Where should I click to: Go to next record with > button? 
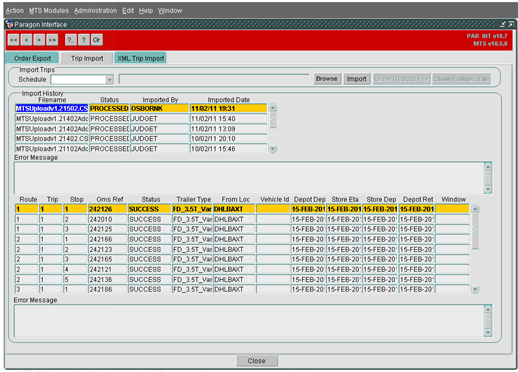pyautogui.click(x=39, y=40)
